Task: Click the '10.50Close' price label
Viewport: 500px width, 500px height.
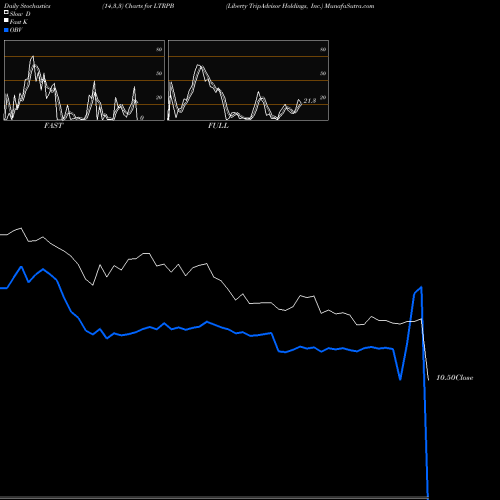Action: 455,378
